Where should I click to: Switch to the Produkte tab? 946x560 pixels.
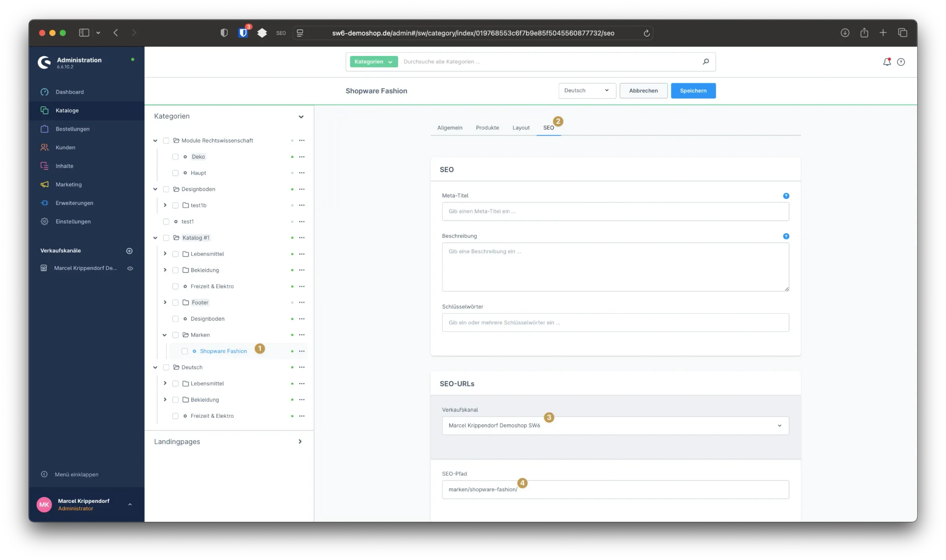[x=487, y=128]
